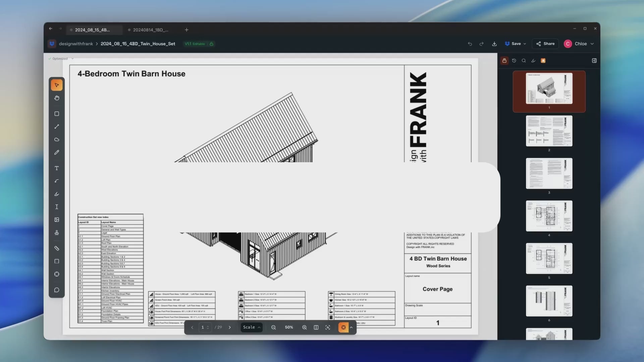The width and height of the screenshot is (644, 362).
Task: Open the Scale dropdown
Action: [x=252, y=327]
